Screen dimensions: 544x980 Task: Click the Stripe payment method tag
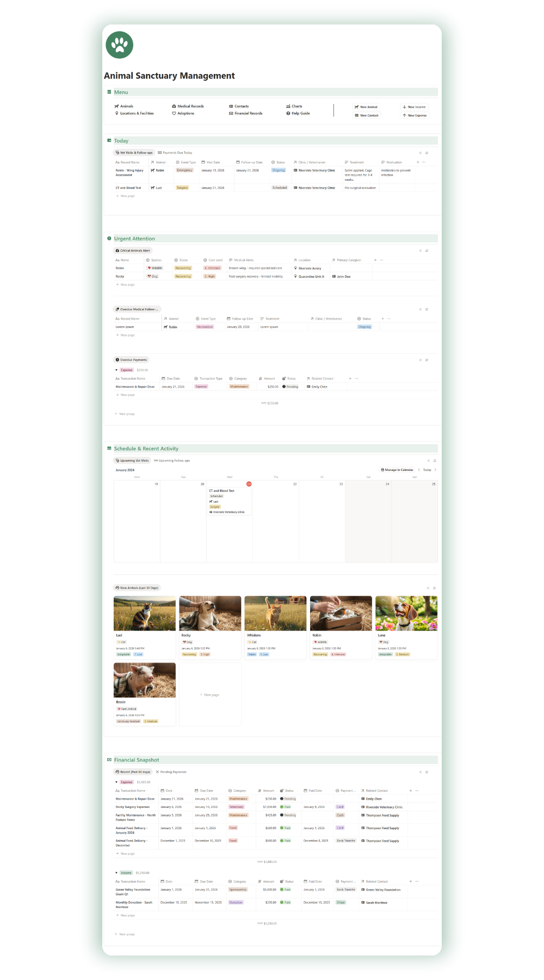(341, 902)
